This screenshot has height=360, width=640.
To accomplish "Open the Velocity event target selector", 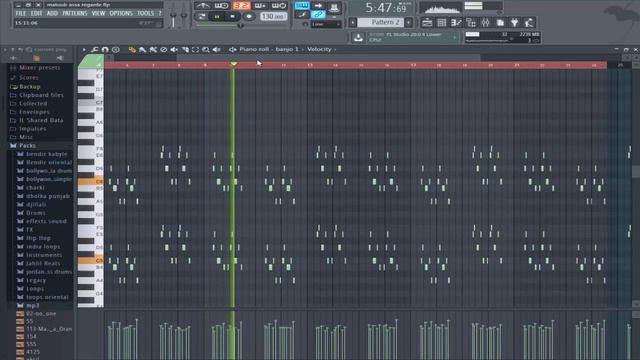I will (319, 49).
